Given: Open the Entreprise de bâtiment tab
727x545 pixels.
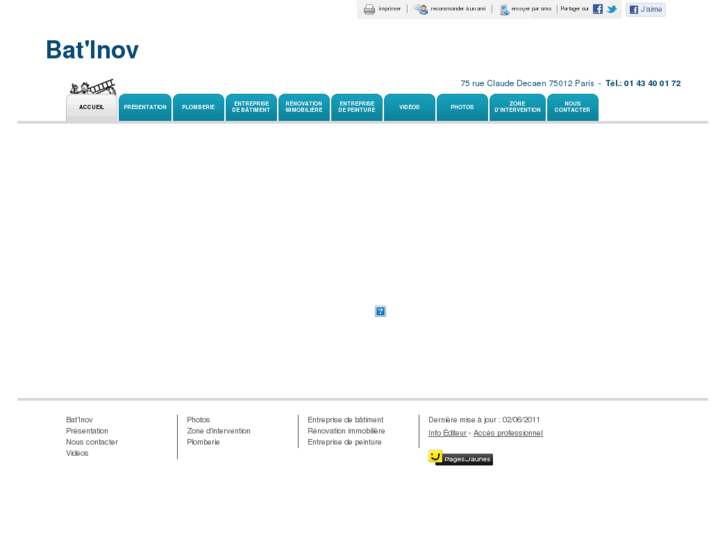Looking at the screenshot, I should [x=251, y=107].
